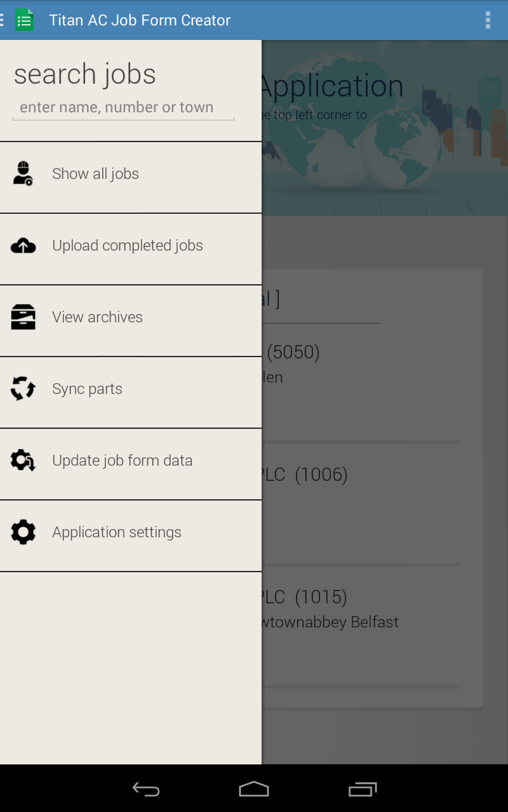Select Update job form data
This screenshot has width=508, height=812.
click(x=122, y=461)
